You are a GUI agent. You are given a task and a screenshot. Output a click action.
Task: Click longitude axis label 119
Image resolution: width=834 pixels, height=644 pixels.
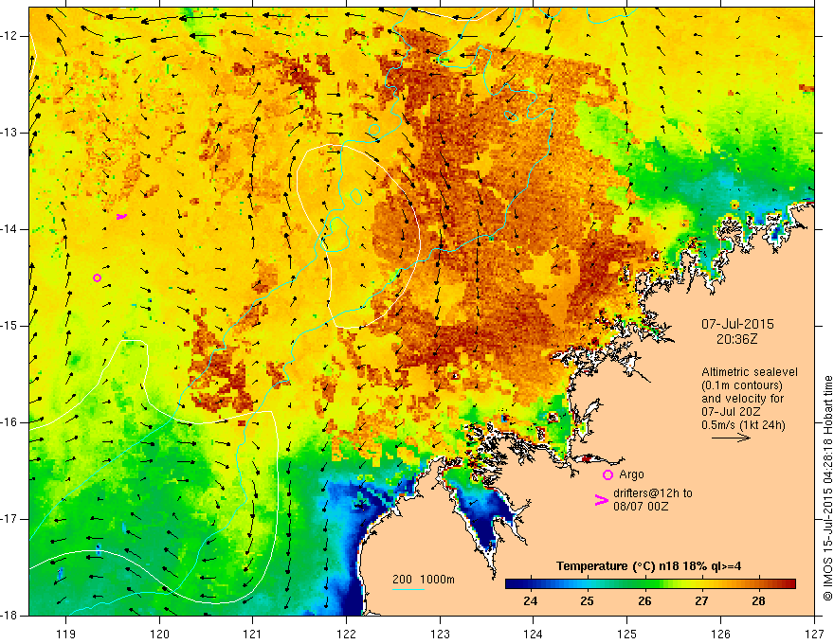click(x=66, y=634)
